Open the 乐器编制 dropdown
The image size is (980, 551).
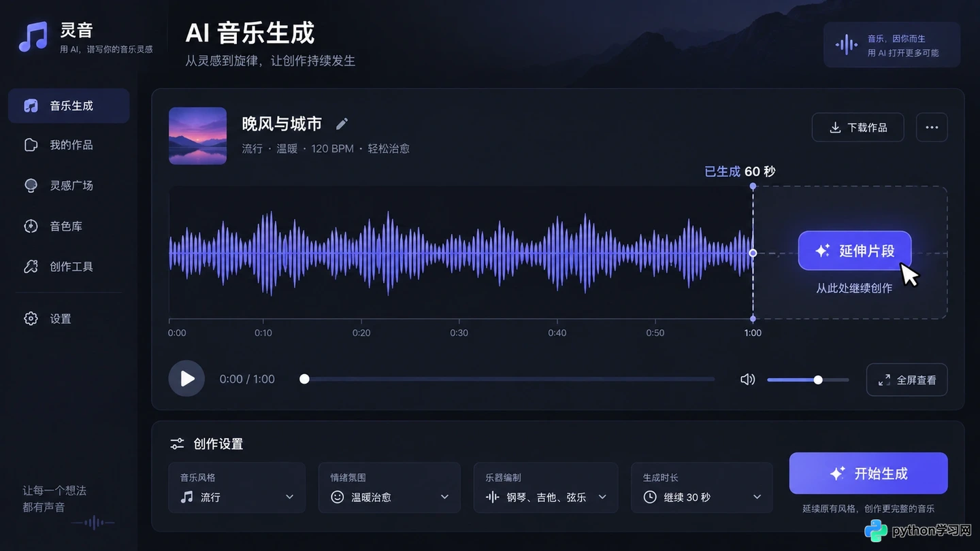[x=546, y=488]
